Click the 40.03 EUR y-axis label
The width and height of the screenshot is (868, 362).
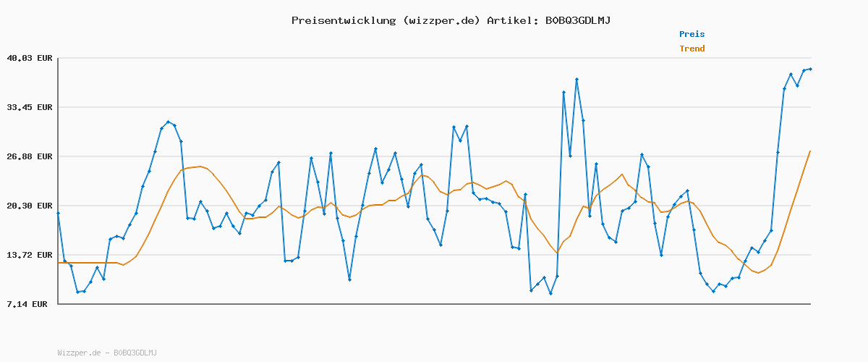pos(30,58)
